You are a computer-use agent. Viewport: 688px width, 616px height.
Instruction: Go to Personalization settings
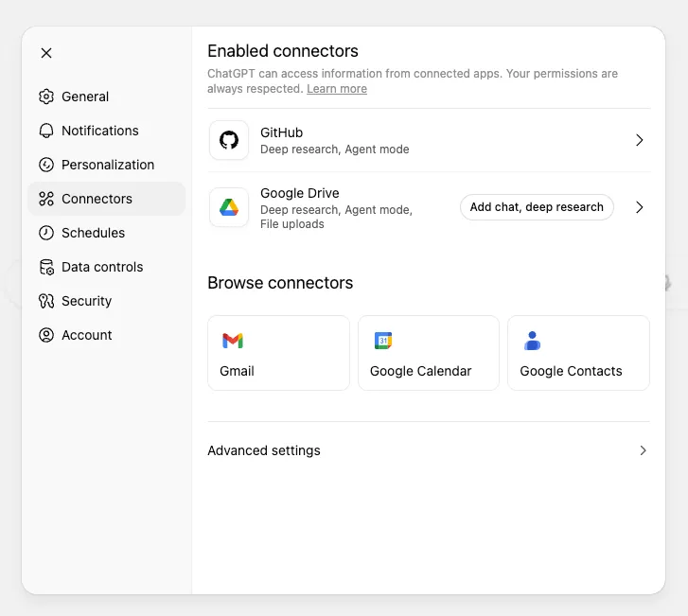pos(108,165)
